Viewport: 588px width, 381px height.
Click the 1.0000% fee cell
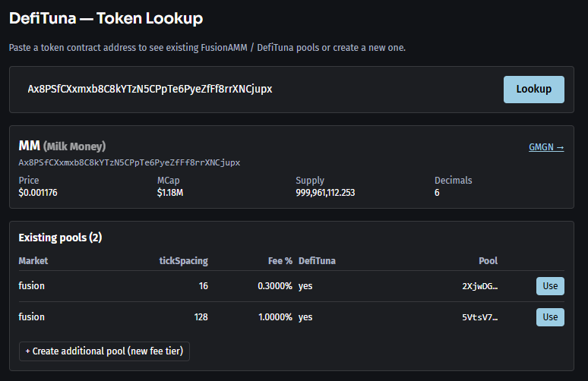(x=275, y=317)
